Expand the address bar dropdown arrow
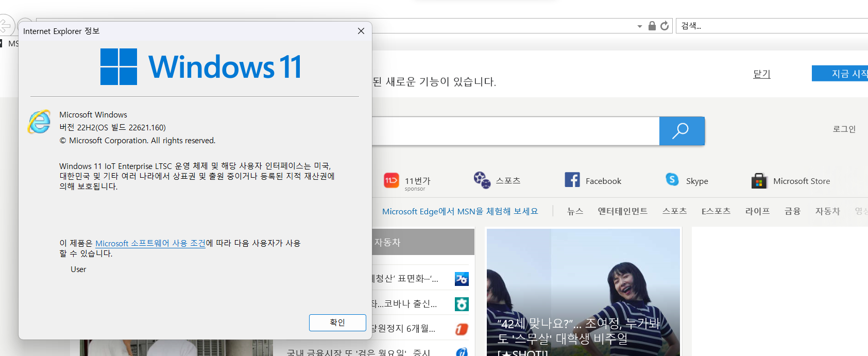 [640, 26]
